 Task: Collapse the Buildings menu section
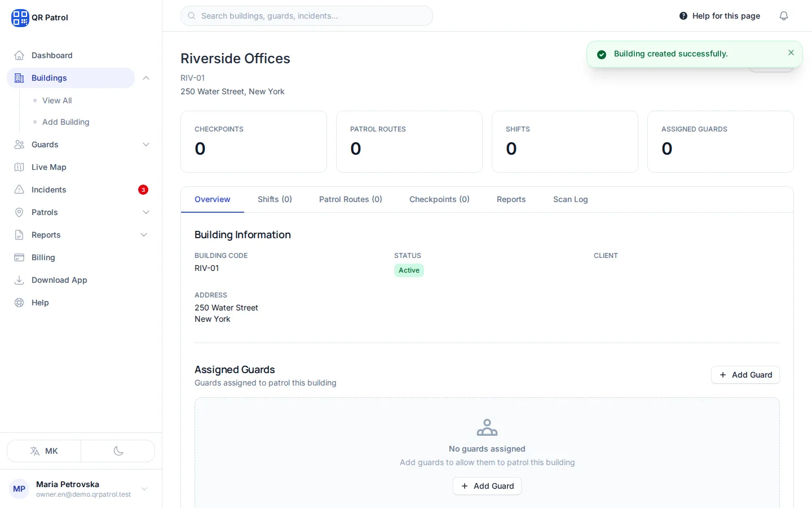point(146,78)
